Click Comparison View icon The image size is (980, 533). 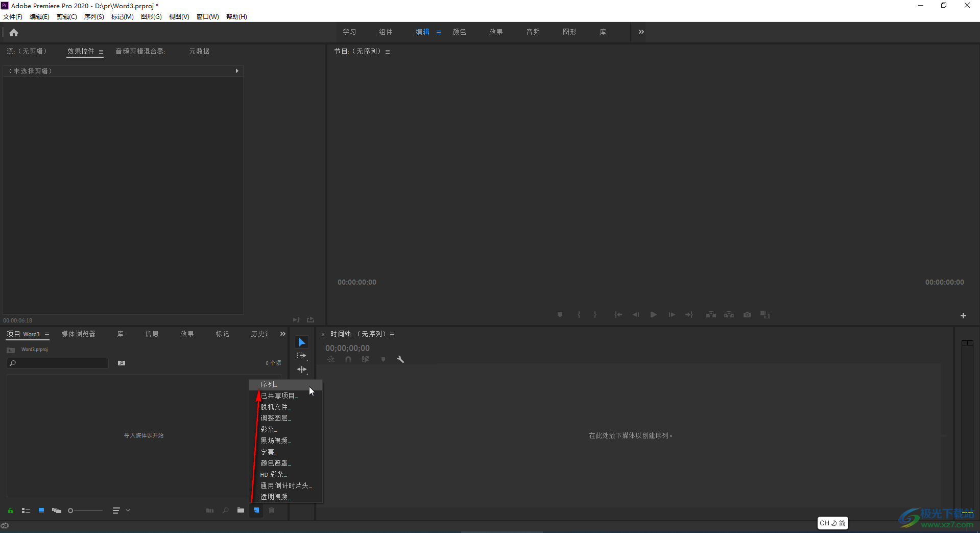tap(764, 315)
